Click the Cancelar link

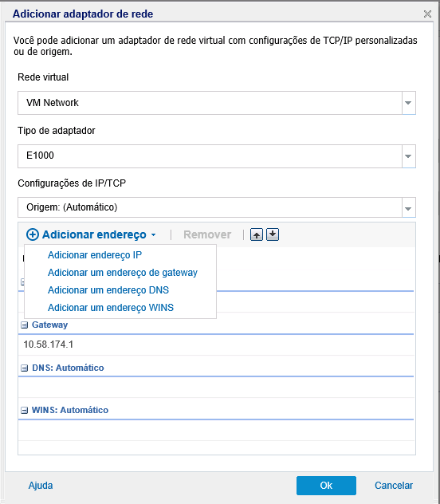tap(394, 486)
